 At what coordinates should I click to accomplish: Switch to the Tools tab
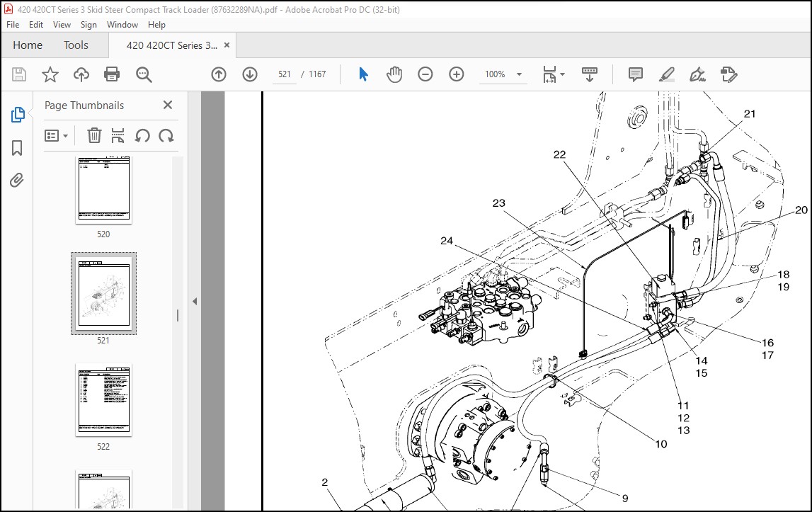pos(76,45)
